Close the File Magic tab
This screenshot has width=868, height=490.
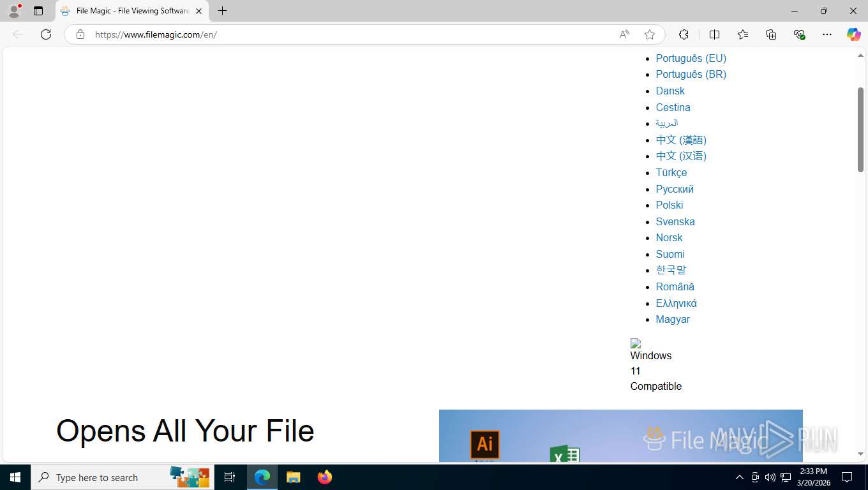pos(198,11)
